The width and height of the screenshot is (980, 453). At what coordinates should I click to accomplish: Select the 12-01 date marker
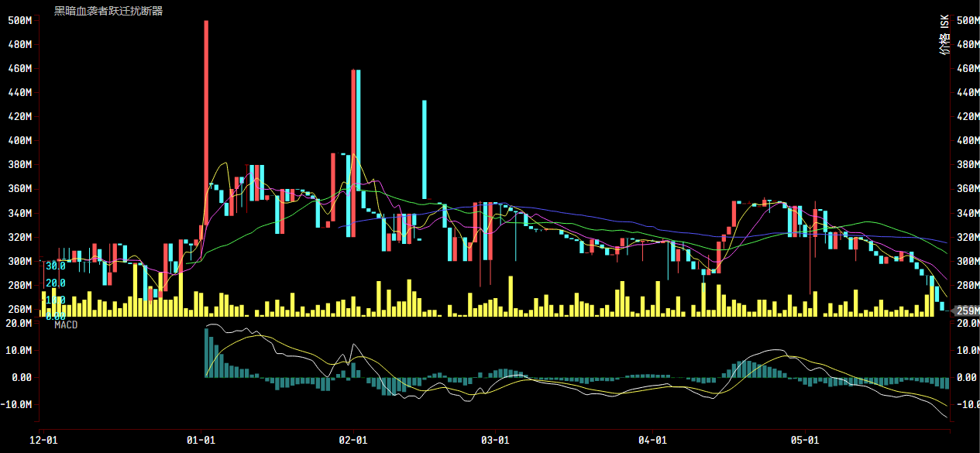43,440
